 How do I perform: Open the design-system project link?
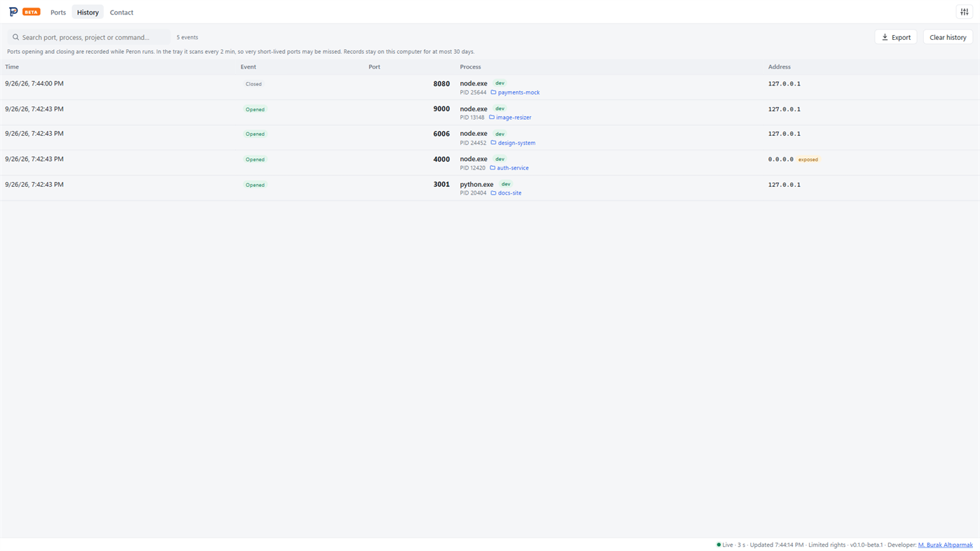(516, 143)
